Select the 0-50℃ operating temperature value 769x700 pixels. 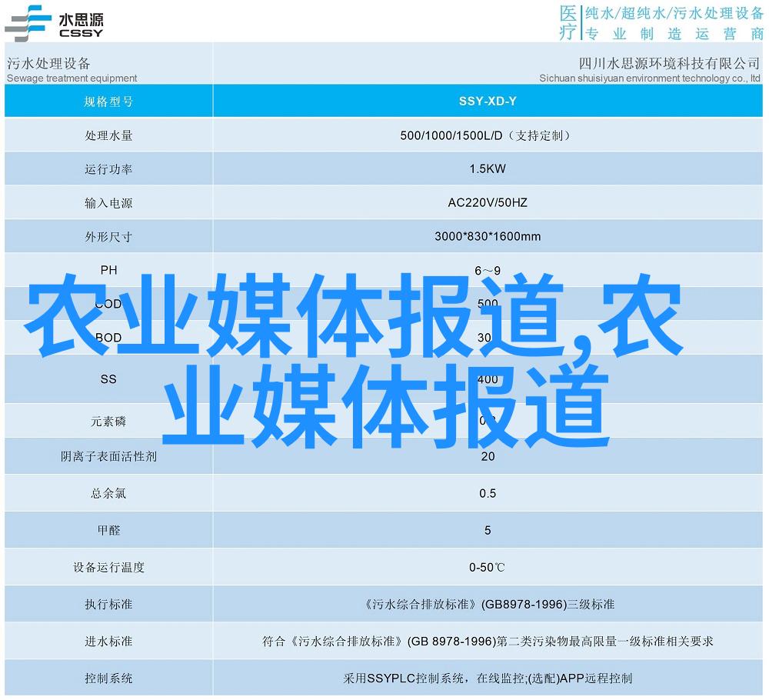(x=488, y=567)
